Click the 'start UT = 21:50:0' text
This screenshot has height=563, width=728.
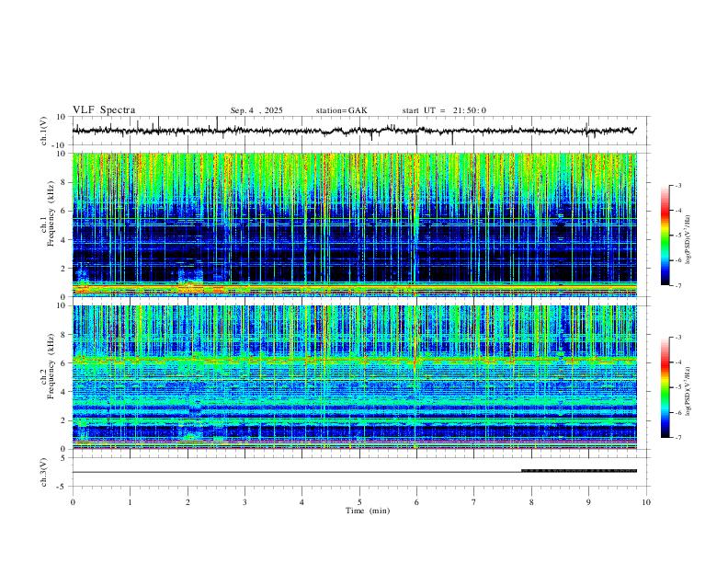click(444, 110)
